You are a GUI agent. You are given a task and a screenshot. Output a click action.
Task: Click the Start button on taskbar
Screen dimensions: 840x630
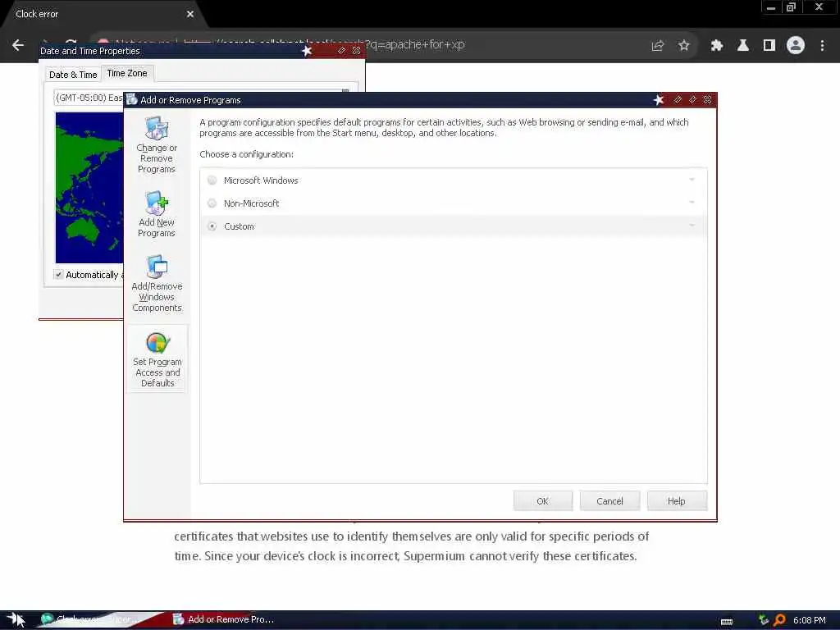coord(16,620)
